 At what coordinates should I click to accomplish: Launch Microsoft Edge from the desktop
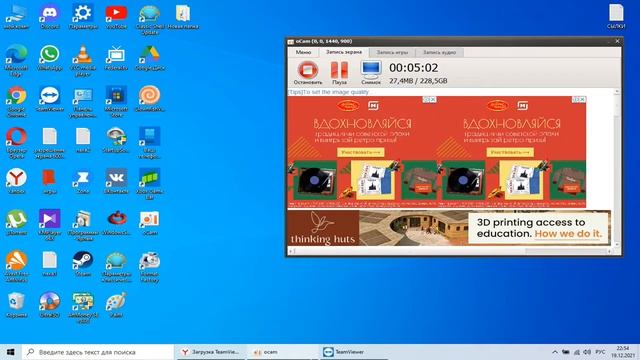pyautogui.click(x=16, y=60)
